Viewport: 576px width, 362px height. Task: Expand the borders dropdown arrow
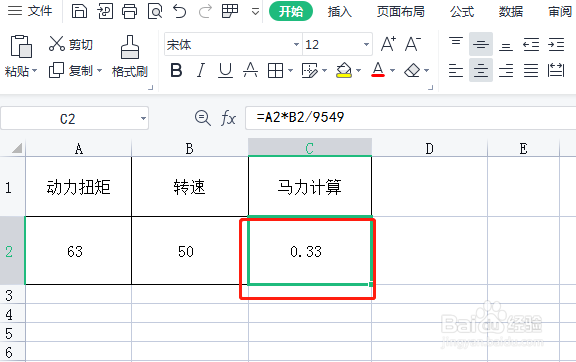click(x=290, y=70)
